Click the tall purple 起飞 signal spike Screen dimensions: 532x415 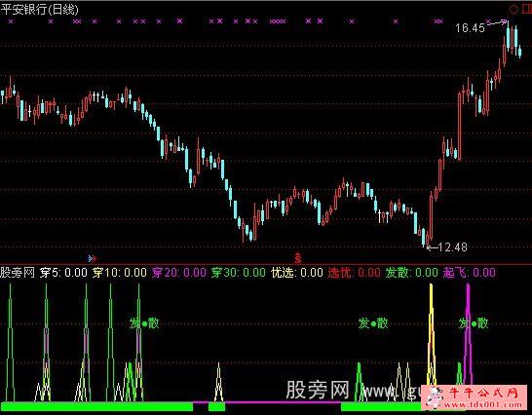pos(469,334)
